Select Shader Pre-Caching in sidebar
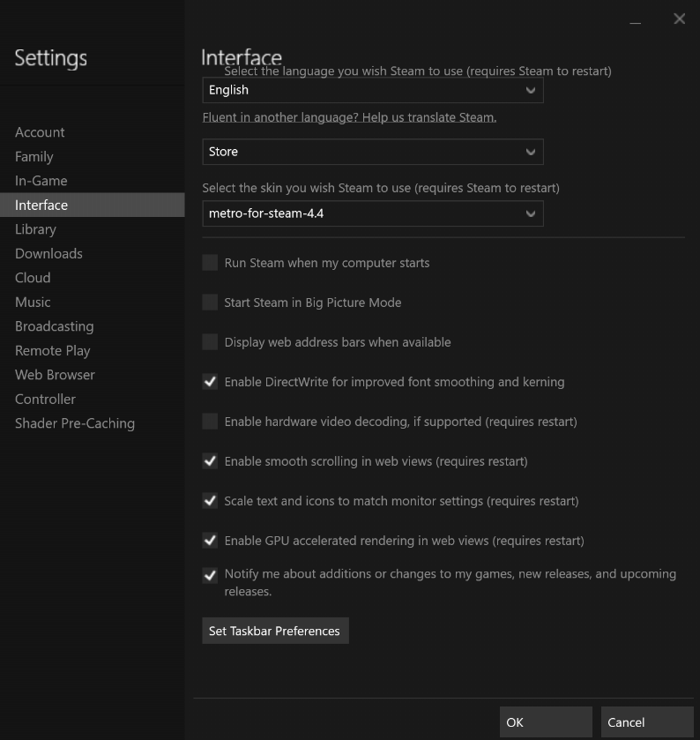This screenshot has width=700, height=740. click(x=75, y=423)
